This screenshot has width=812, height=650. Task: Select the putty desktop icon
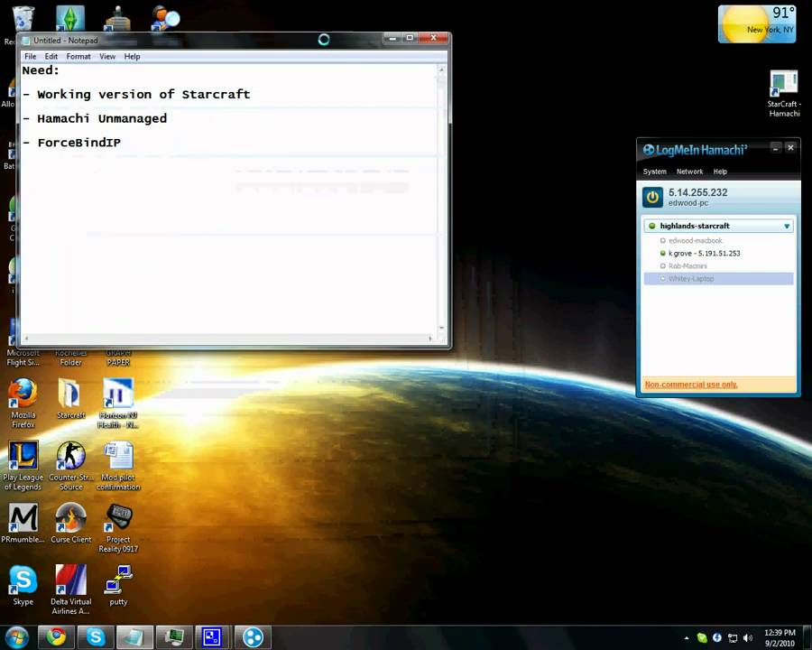(x=118, y=585)
